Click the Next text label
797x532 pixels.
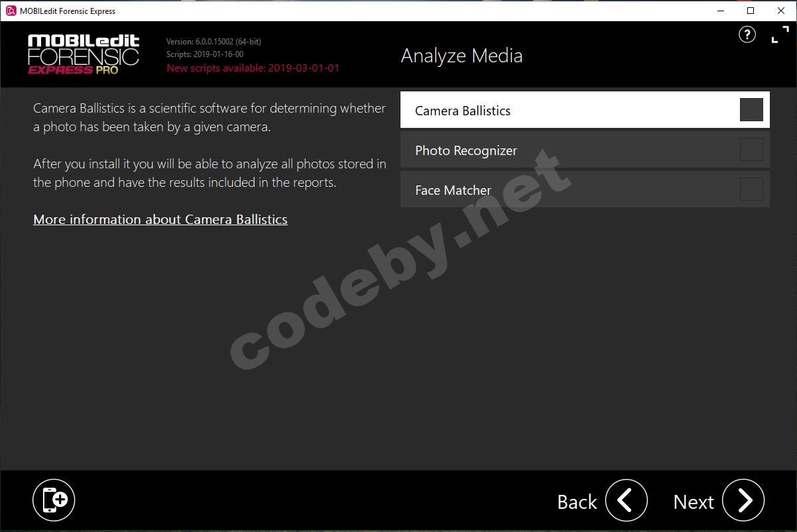coord(694,502)
